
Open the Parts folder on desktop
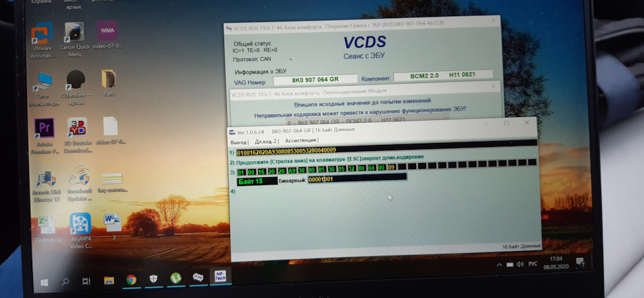109,83
